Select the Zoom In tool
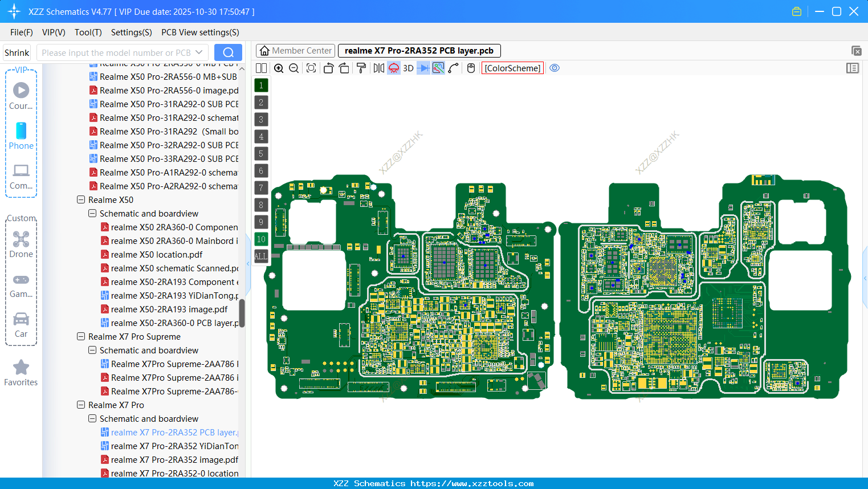 coord(279,68)
